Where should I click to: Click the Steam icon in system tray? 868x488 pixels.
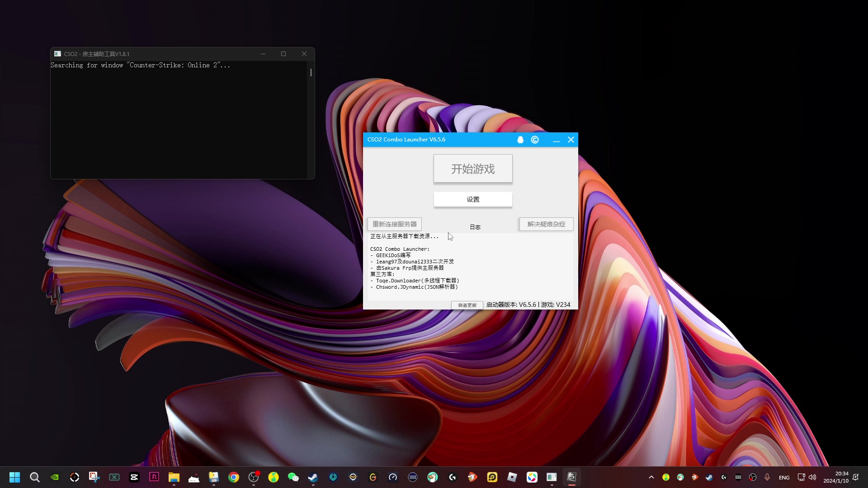pyautogui.click(x=709, y=477)
